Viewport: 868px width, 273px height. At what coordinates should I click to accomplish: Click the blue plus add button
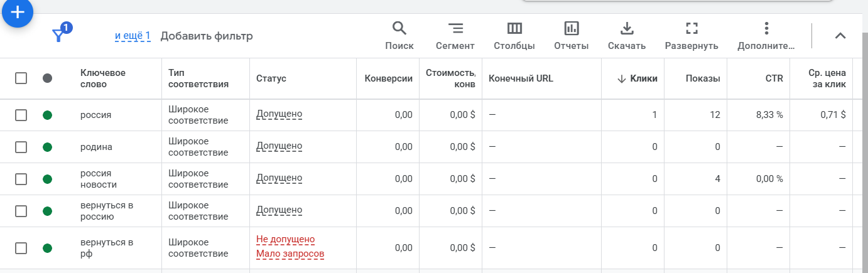click(x=18, y=12)
